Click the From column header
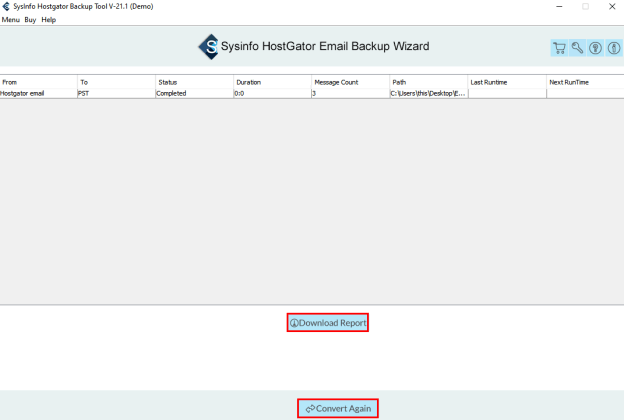This screenshot has width=624, height=420. (x=38, y=82)
